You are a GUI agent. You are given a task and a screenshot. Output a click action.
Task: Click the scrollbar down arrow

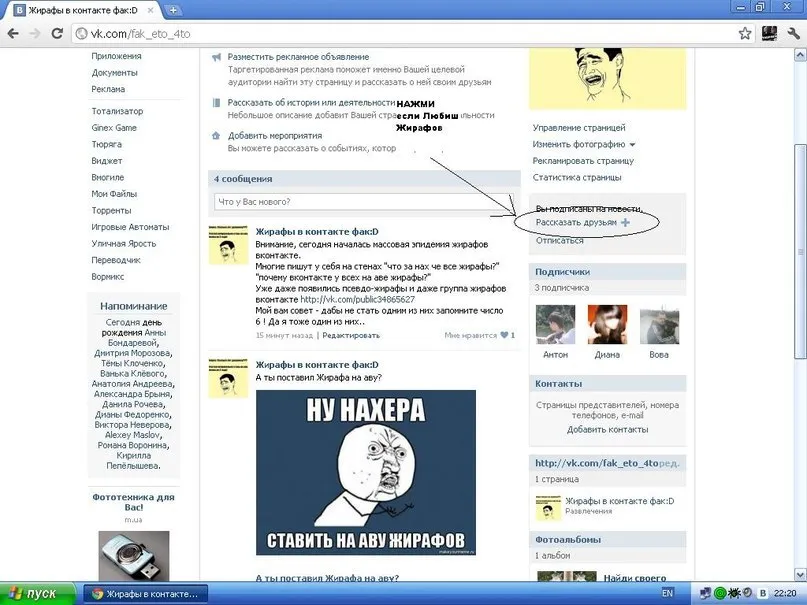click(800, 574)
